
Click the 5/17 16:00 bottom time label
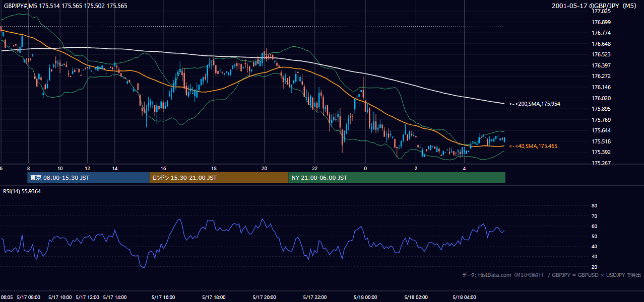tap(162, 297)
